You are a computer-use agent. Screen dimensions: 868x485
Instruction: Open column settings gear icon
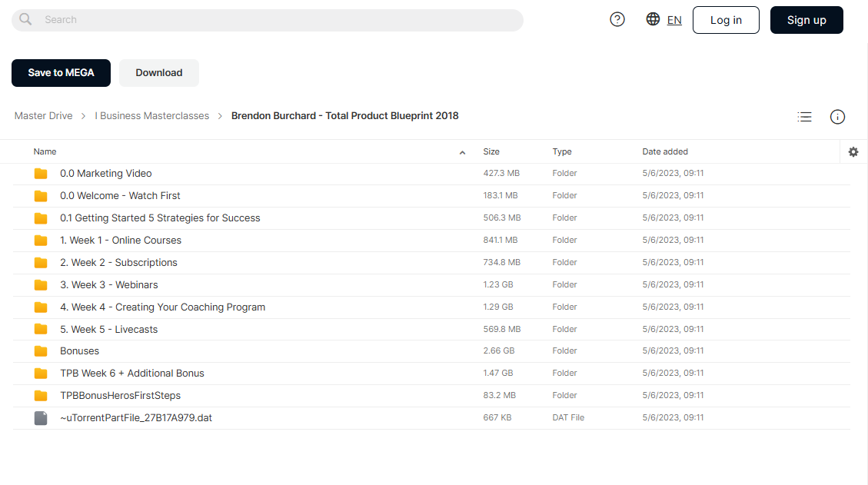(853, 151)
